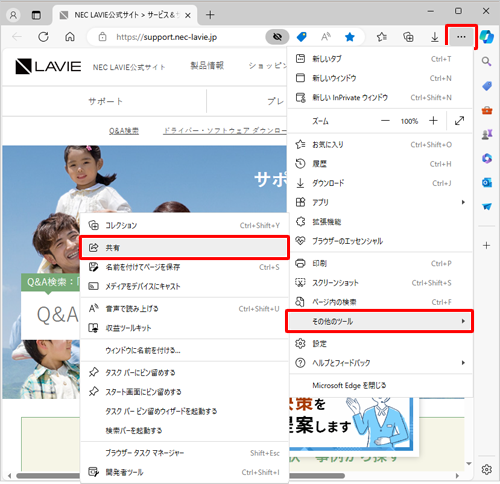Select 開発者ツール in the submenu
This screenshot has height=484, width=500.
pos(184,472)
